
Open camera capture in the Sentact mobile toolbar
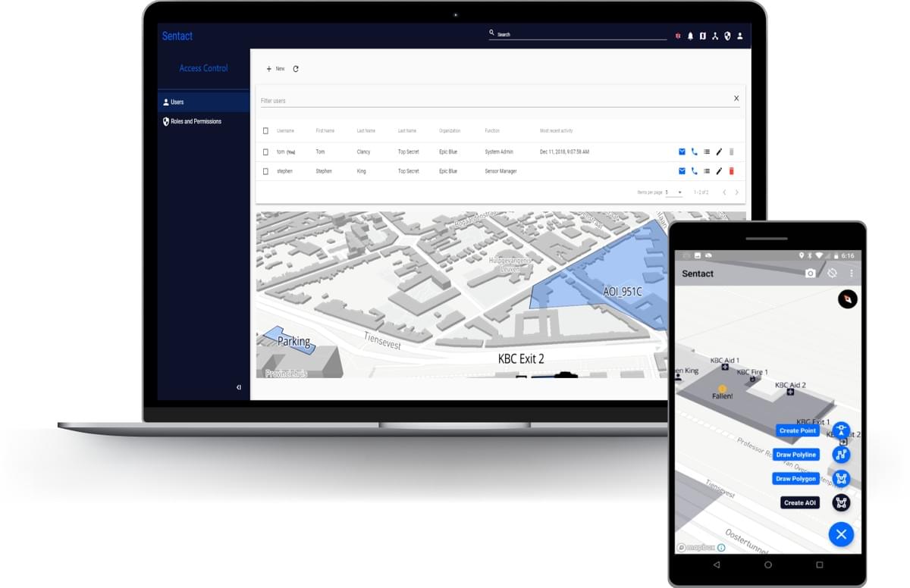pyautogui.click(x=811, y=274)
